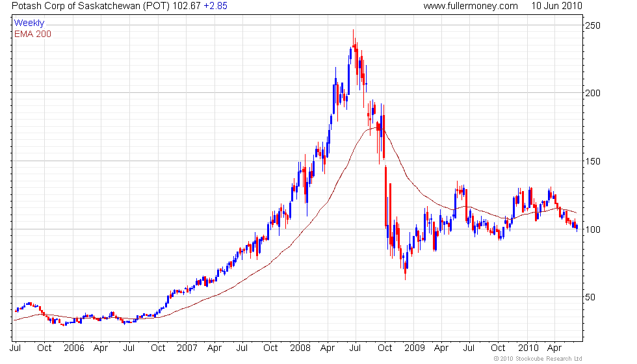Click the 2008 x-axis label
637x364 pixels.
pos(300,348)
